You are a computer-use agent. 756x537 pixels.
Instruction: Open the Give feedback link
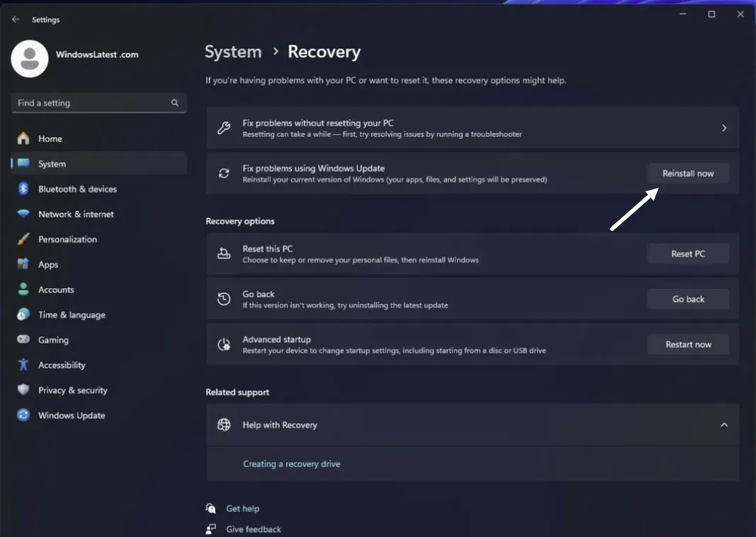254,529
